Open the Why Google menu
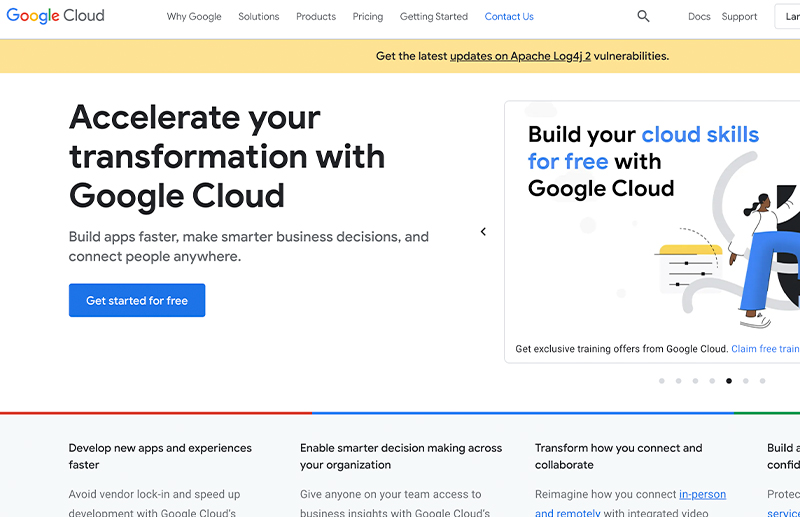Screen dimensions: 800x517 194,16
